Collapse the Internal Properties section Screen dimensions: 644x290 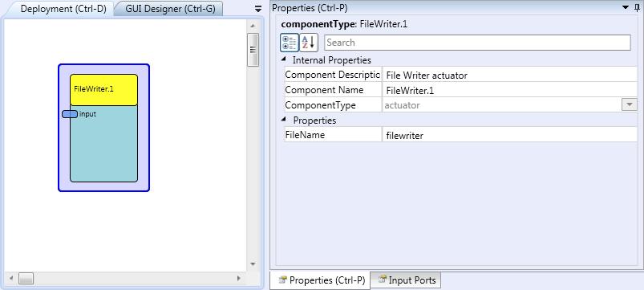click(x=283, y=59)
